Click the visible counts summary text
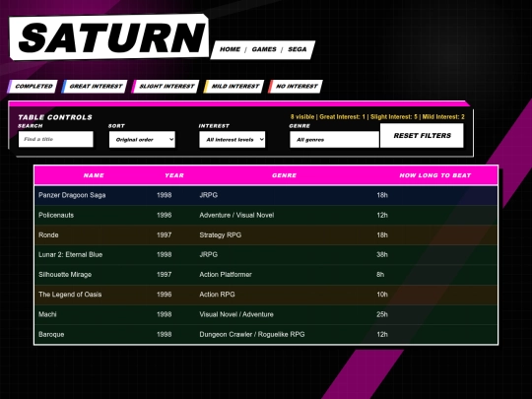The width and height of the screenshot is (532, 399). 377,116
